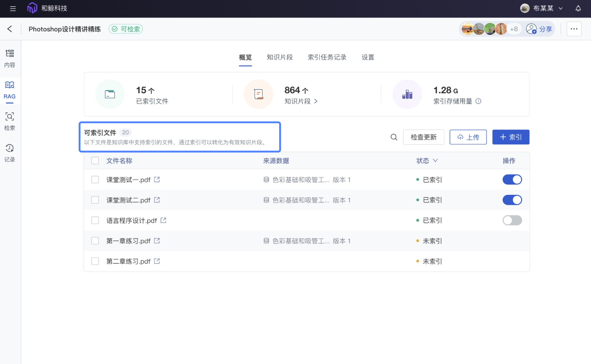Open the hamburger menu at top left
Viewport: 591px width, 364px height.
click(13, 8)
